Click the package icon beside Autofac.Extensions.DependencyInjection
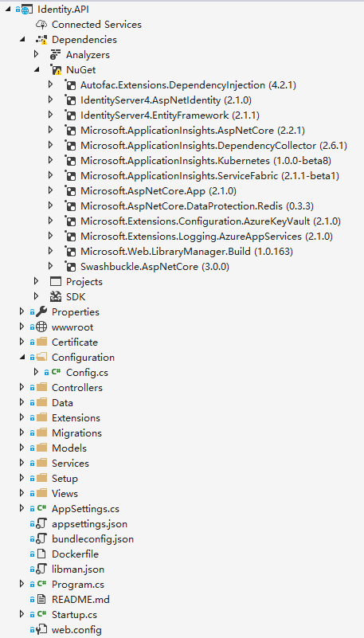This screenshot has height=638, width=364. (70, 85)
